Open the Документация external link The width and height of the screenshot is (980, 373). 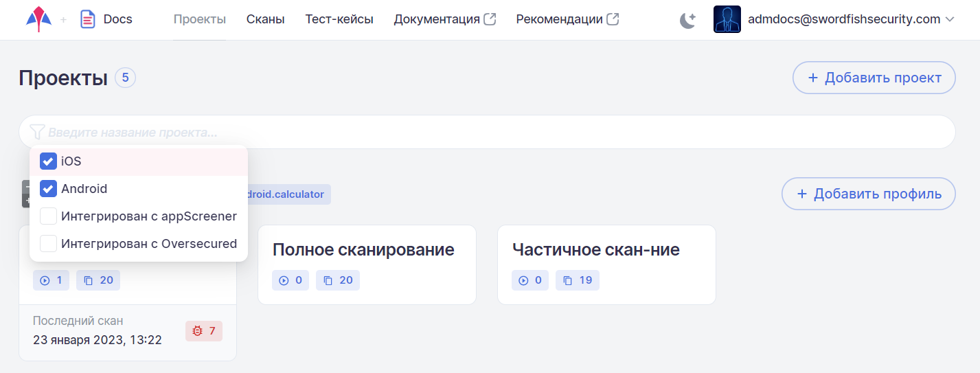[x=444, y=19]
